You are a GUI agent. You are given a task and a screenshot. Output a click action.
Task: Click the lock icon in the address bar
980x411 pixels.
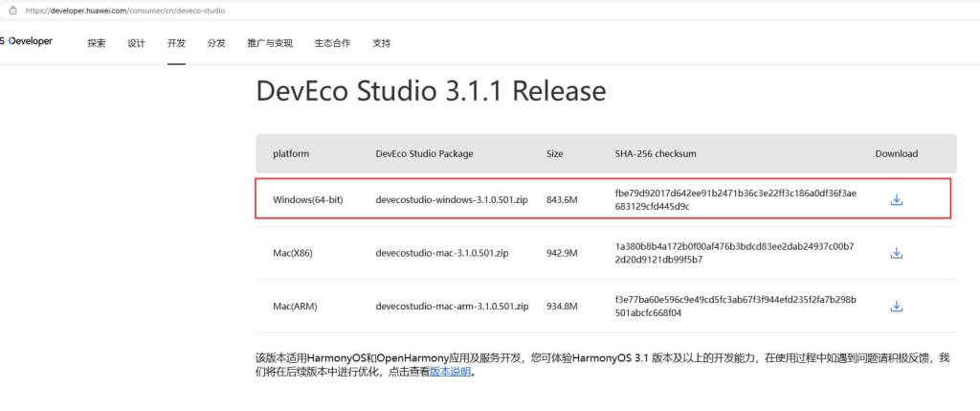(12, 10)
